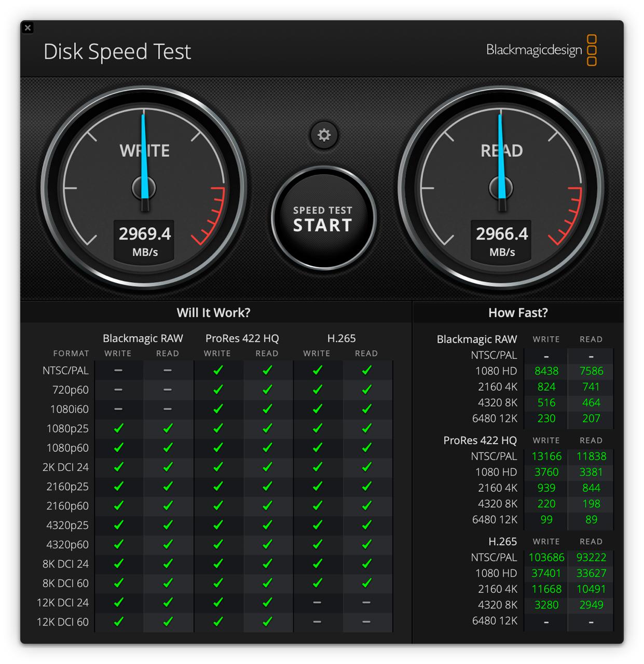Viewport: 644px width, 664px height.
Task: Click the 12K DCI 60 format row label
Action: (x=63, y=621)
